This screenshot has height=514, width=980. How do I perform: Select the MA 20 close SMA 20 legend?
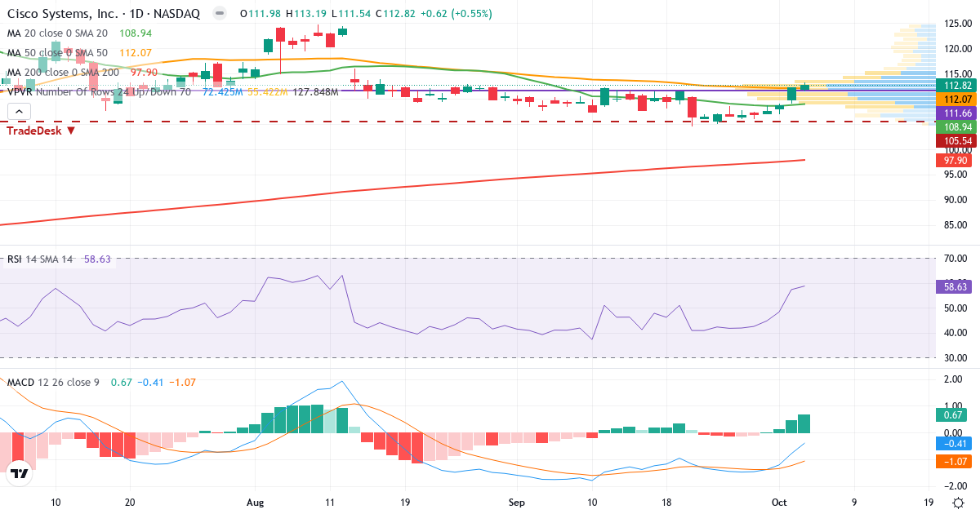click(x=57, y=33)
